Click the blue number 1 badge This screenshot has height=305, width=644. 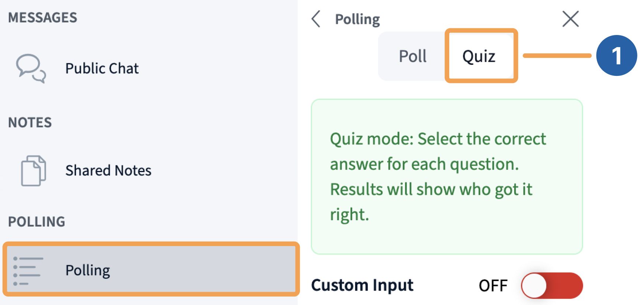(x=616, y=56)
